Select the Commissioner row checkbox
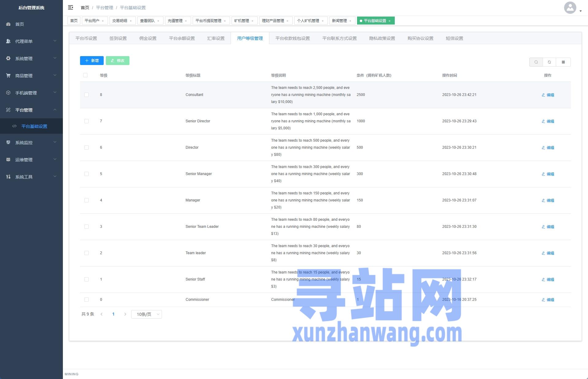 tap(86, 300)
